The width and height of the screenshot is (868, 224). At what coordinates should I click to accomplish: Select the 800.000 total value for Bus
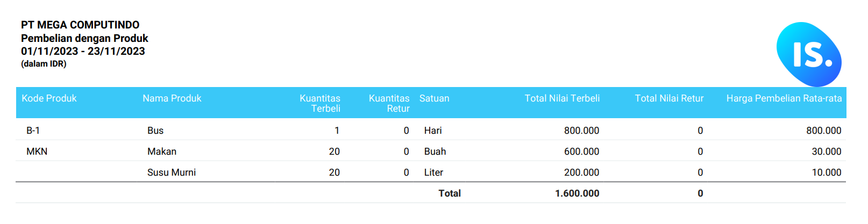pos(581,131)
